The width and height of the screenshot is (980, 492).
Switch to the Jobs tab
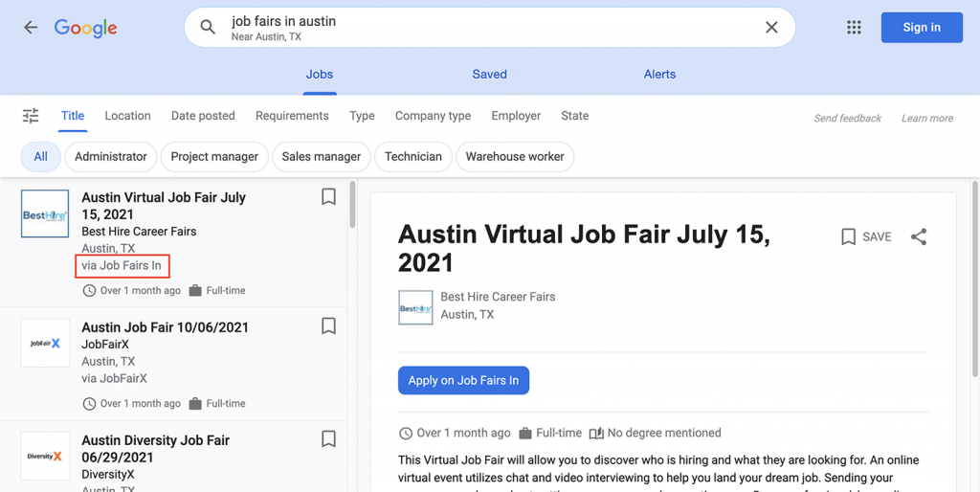[320, 75]
